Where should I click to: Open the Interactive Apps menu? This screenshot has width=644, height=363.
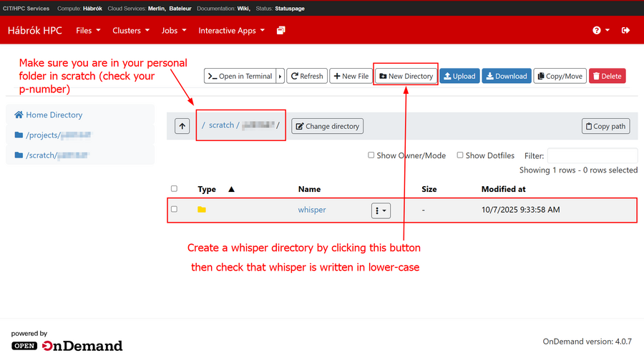tap(231, 31)
